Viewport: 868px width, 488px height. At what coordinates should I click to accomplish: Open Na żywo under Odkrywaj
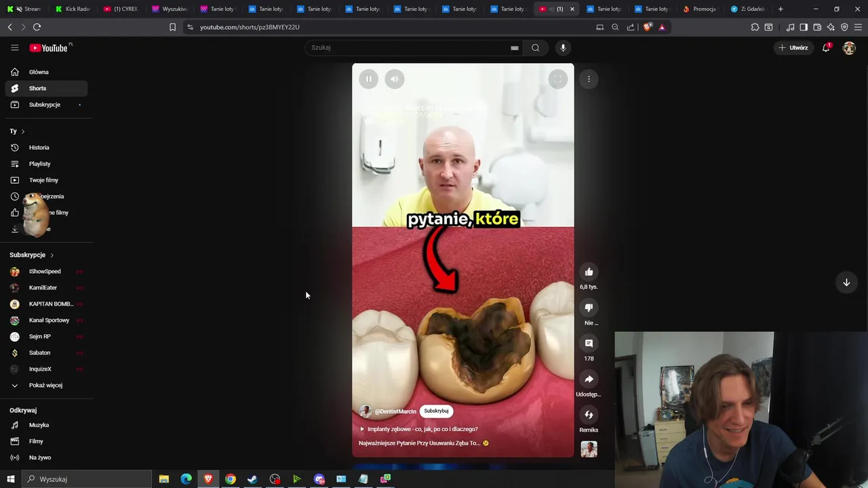click(x=46, y=457)
